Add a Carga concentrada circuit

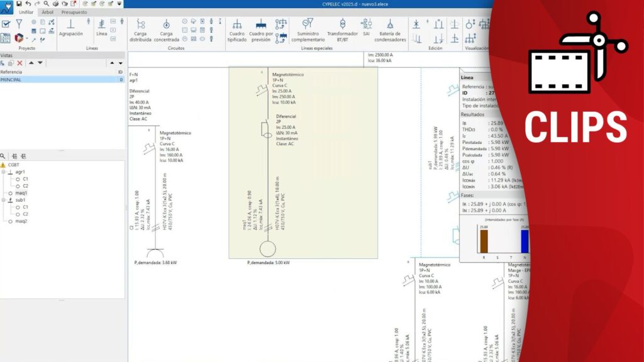coord(167,29)
